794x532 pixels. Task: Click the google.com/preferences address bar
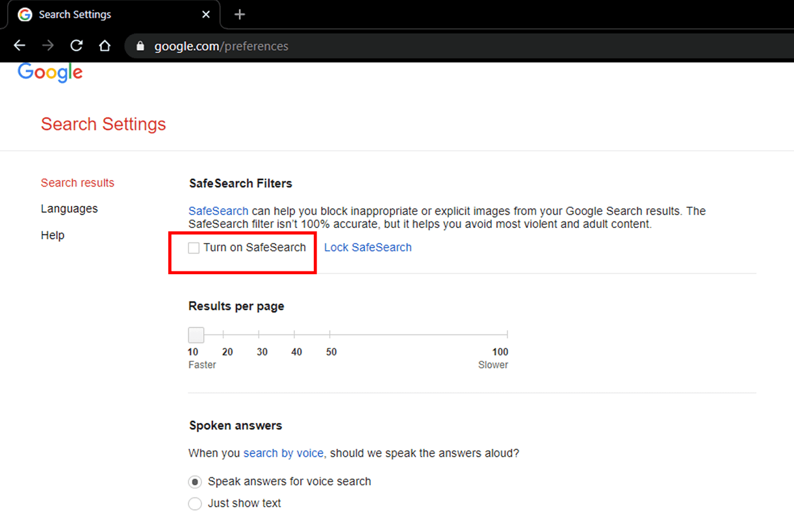458,46
